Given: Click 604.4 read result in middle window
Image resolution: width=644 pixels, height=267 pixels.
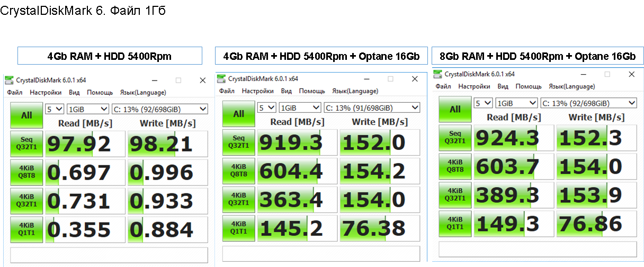Looking at the screenshot, I should (298, 171).
